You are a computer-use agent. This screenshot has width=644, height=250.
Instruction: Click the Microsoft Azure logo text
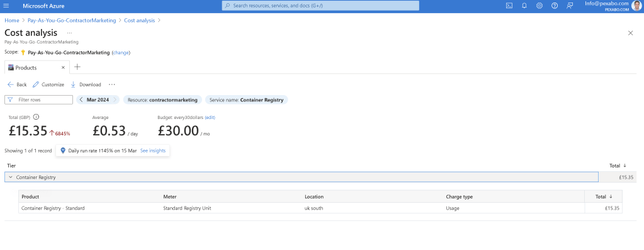click(x=43, y=6)
